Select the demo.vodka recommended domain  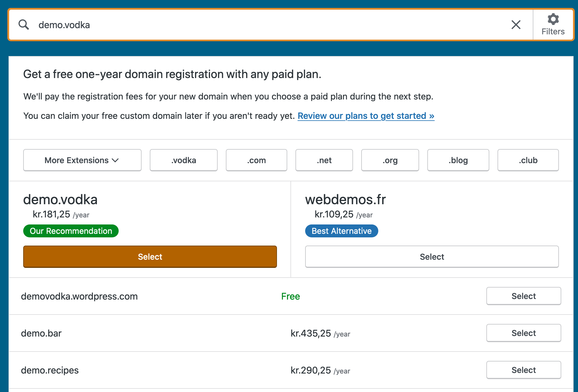coord(150,256)
